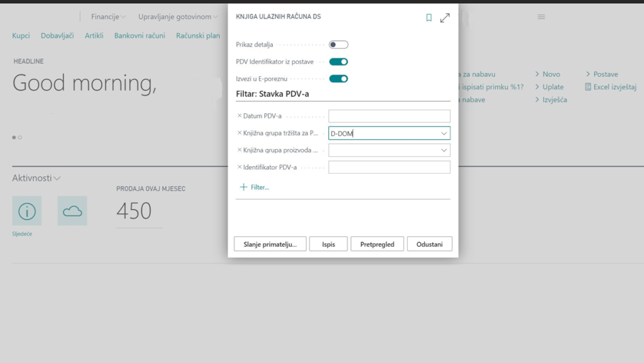The width and height of the screenshot is (644, 363).
Task: Open the Knjižna grupa tržišta dropdown arrow
Action: click(444, 133)
